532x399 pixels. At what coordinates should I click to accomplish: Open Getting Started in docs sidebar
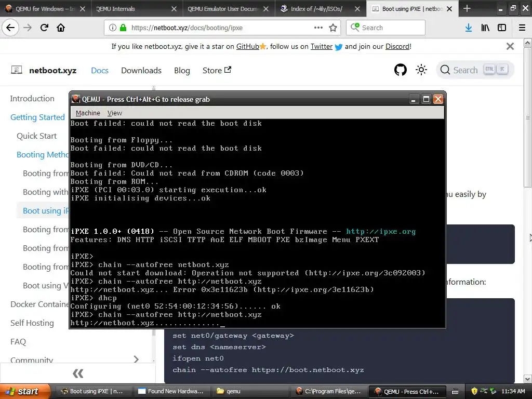pyautogui.click(x=37, y=117)
